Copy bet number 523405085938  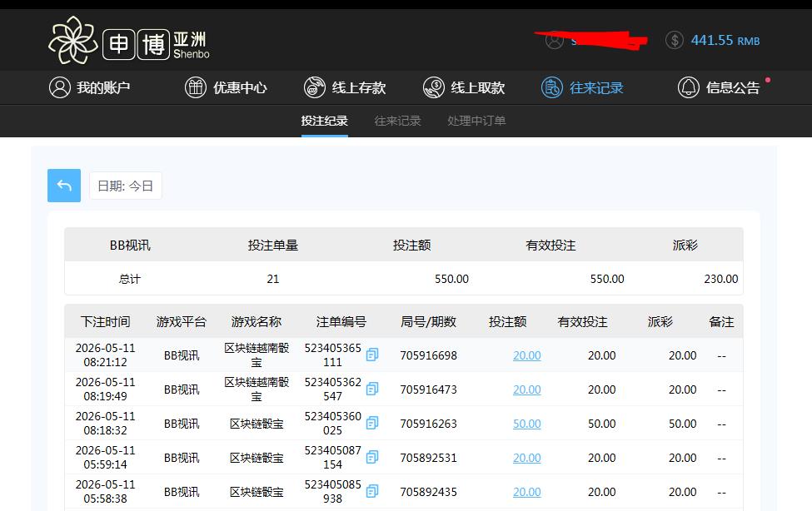click(x=371, y=491)
